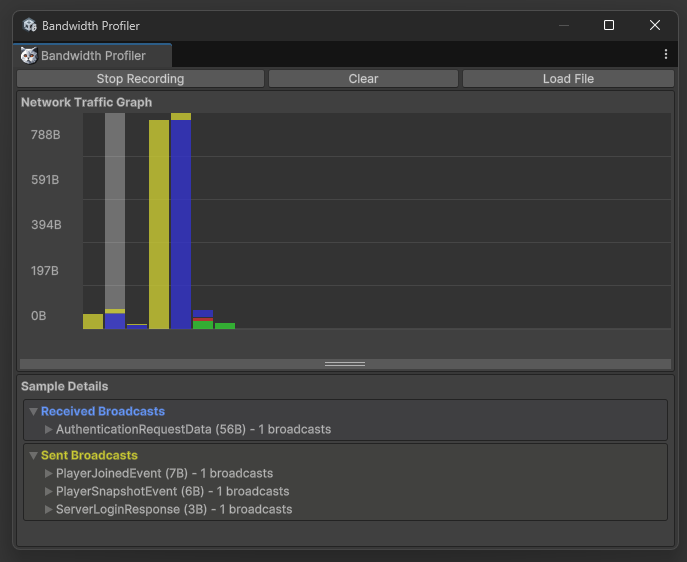The image size is (687, 562).
Task: Maximize the Bandwidth Profiler window
Action: (x=609, y=25)
